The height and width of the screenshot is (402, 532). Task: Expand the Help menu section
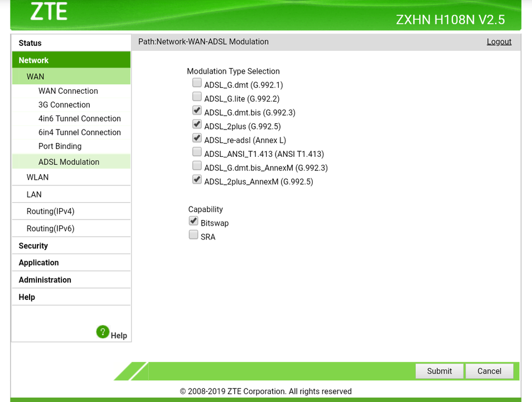(x=71, y=297)
